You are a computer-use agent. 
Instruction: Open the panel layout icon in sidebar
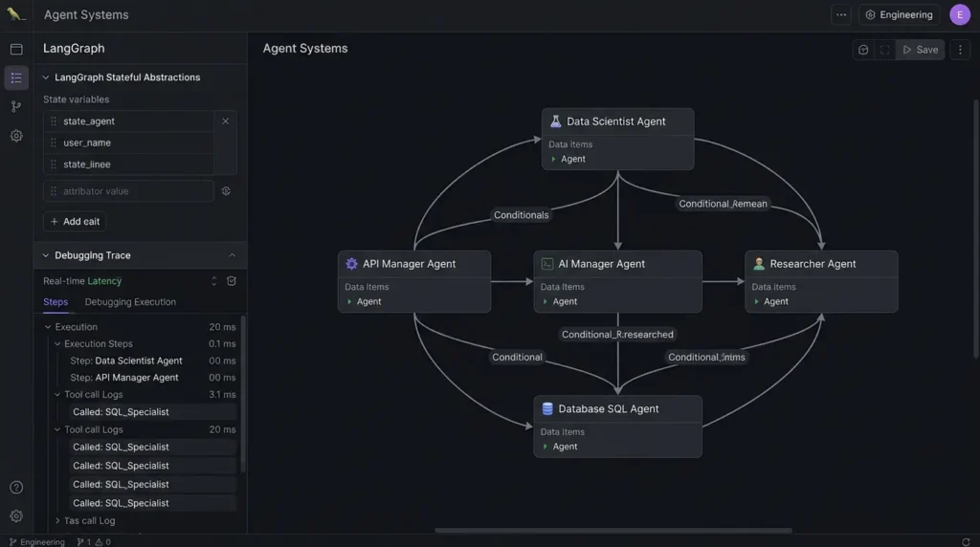click(16, 50)
